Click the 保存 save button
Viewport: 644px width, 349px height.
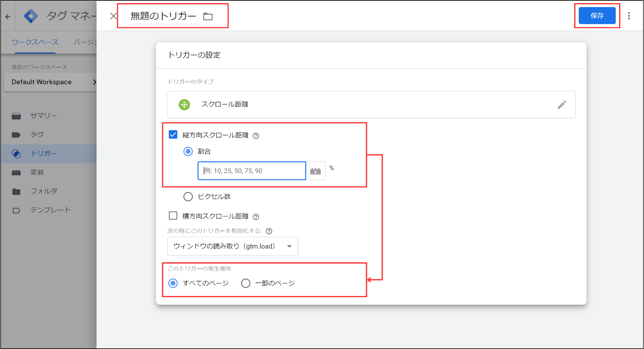(597, 16)
